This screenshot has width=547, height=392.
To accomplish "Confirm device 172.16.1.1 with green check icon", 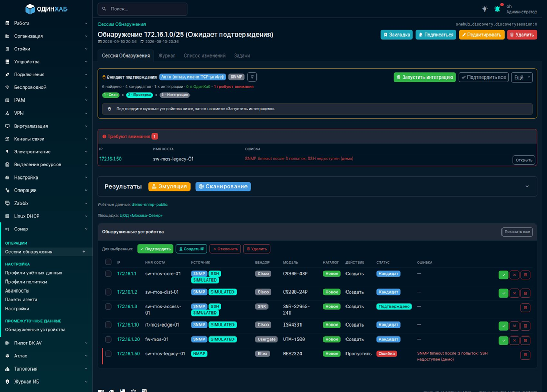I will point(504,275).
